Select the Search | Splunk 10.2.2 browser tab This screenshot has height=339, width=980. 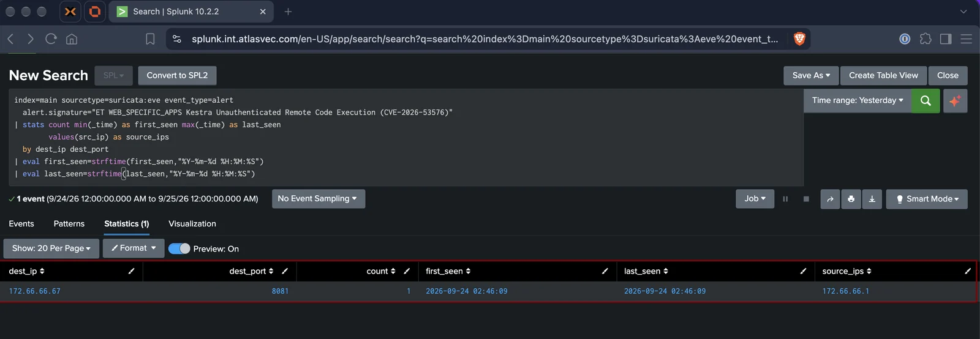point(191,12)
